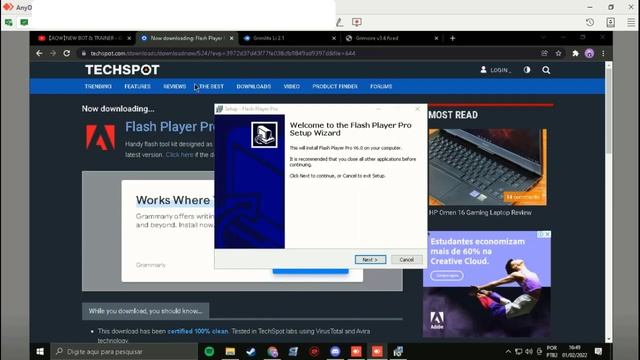640x360 pixels.
Task: Close the Adobe ad with X icon
Action: click(x=547, y=234)
